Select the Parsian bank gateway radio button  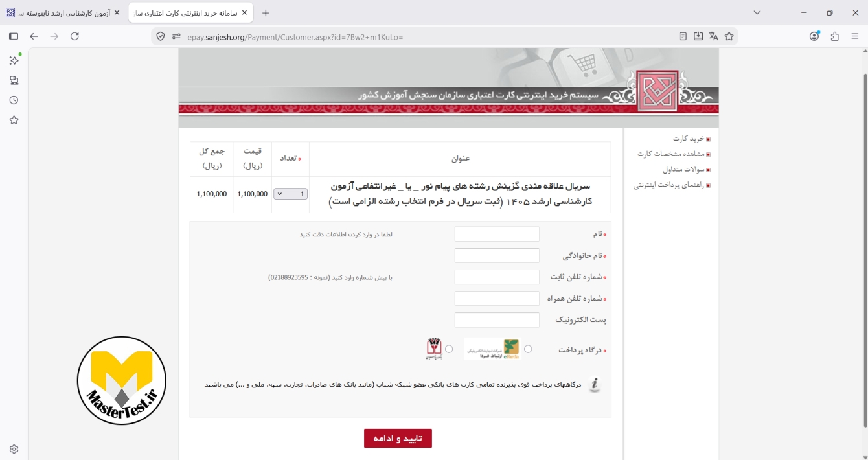tap(449, 349)
